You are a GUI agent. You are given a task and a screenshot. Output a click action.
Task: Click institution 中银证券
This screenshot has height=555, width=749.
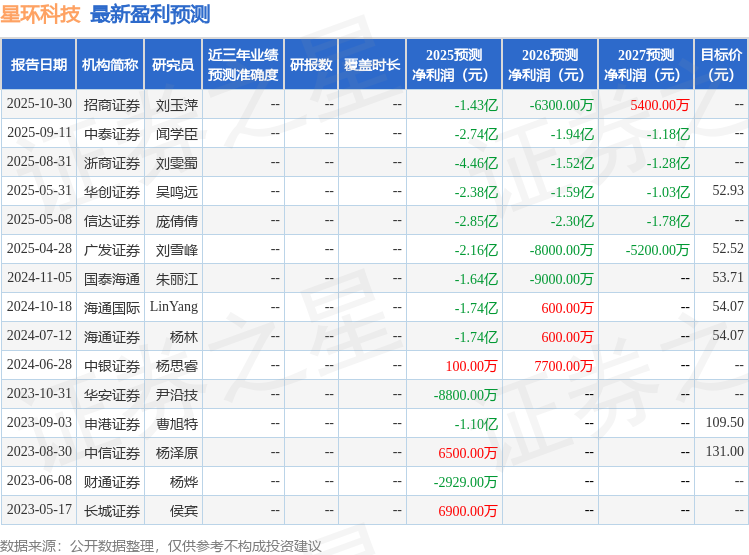point(112,366)
